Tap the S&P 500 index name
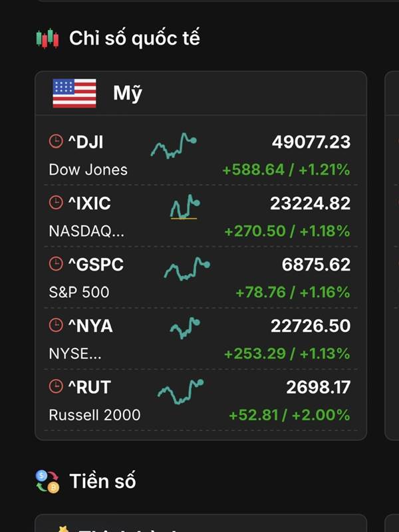 tap(79, 292)
